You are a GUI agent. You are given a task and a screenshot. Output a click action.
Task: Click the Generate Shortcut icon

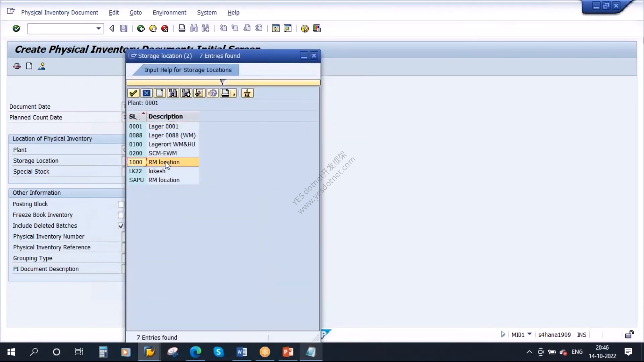point(287,28)
